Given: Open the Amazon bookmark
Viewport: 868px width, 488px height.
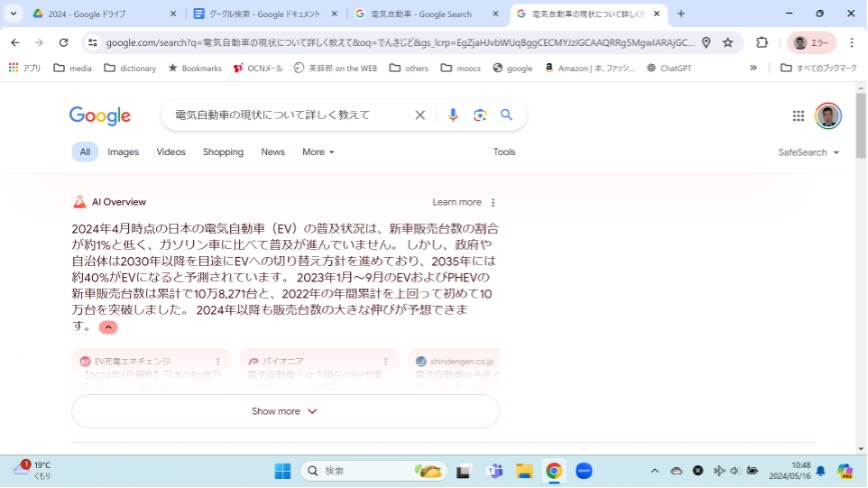Looking at the screenshot, I should [590, 68].
